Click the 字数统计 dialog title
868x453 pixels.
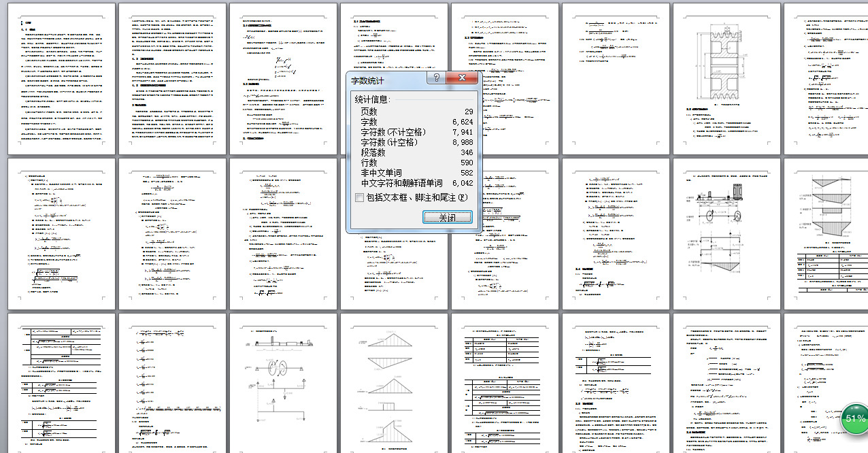[x=367, y=80]
